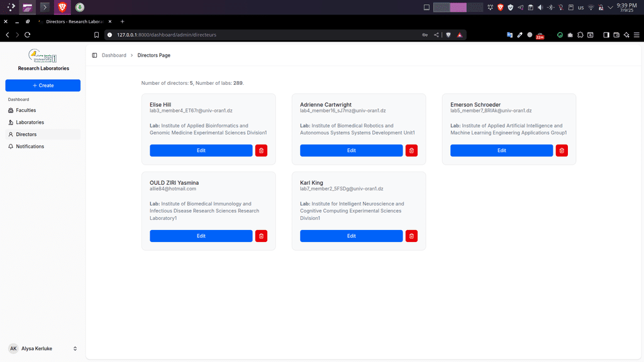Go to Faculties in the sidebar
Viewport: 644px width, 362px height.
point(26,110)
